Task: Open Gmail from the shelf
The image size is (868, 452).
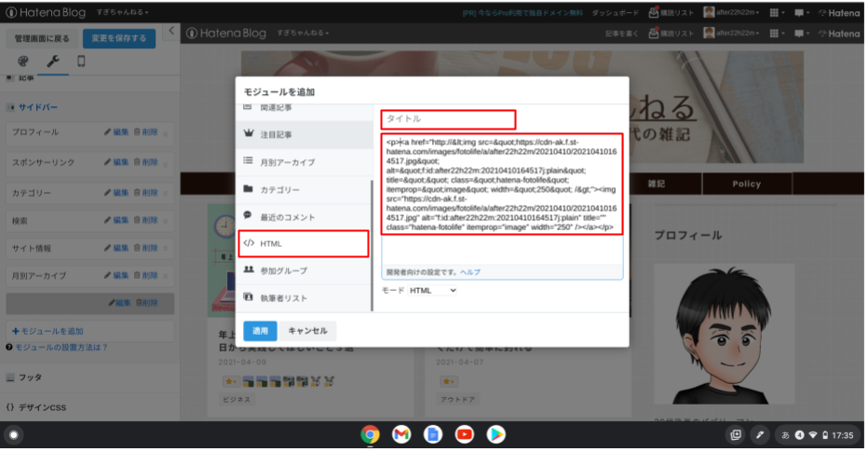Action: point(401,435)
